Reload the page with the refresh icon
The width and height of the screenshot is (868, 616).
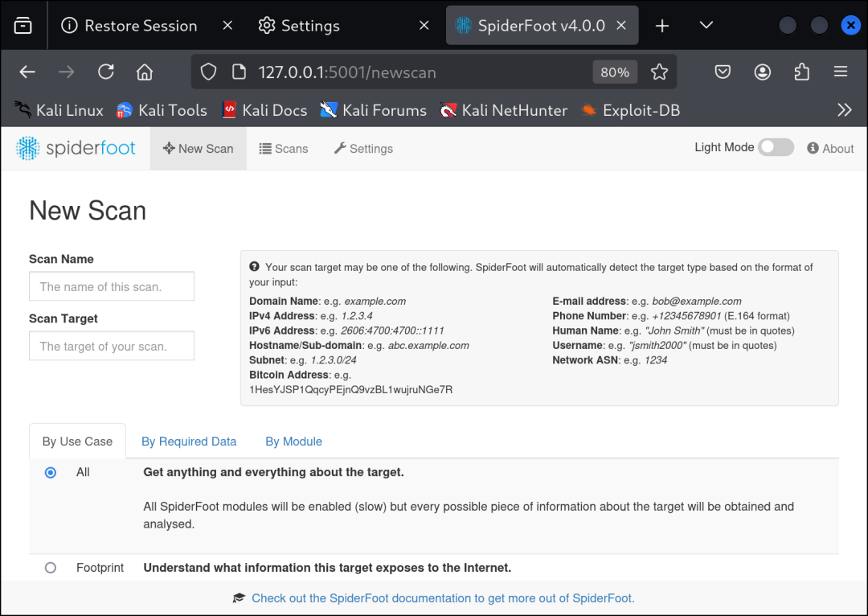click(x=106, y=72)
